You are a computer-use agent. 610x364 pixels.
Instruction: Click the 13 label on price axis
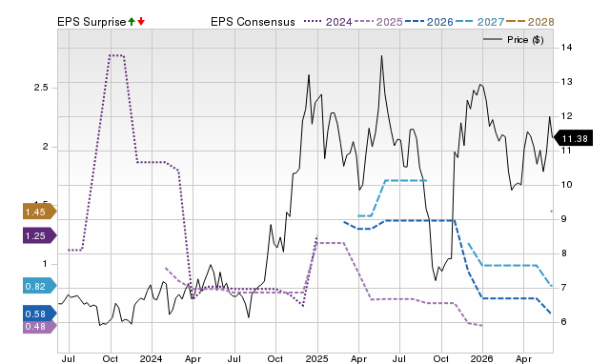[x=567, y=82]
